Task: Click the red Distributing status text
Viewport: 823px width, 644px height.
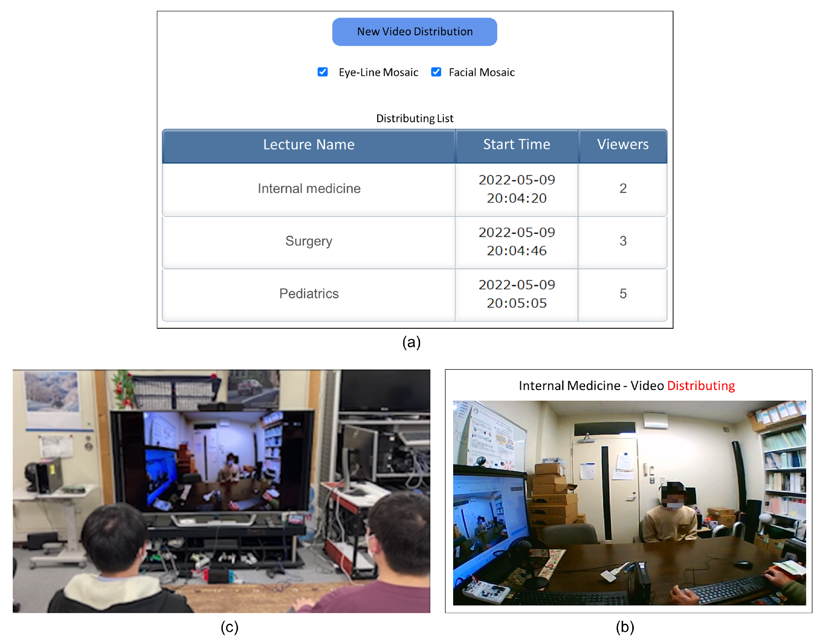Action: click(x=700, y=386)
